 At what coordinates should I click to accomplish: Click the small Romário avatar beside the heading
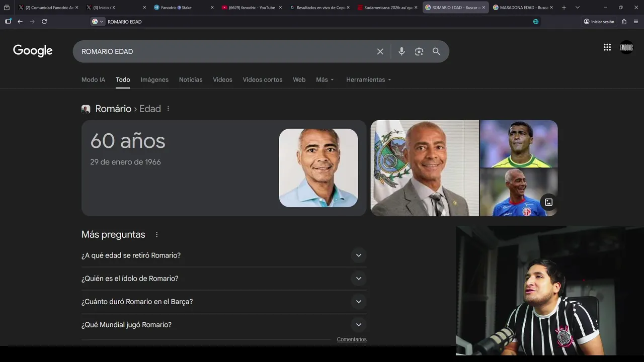tap(86, 109)
